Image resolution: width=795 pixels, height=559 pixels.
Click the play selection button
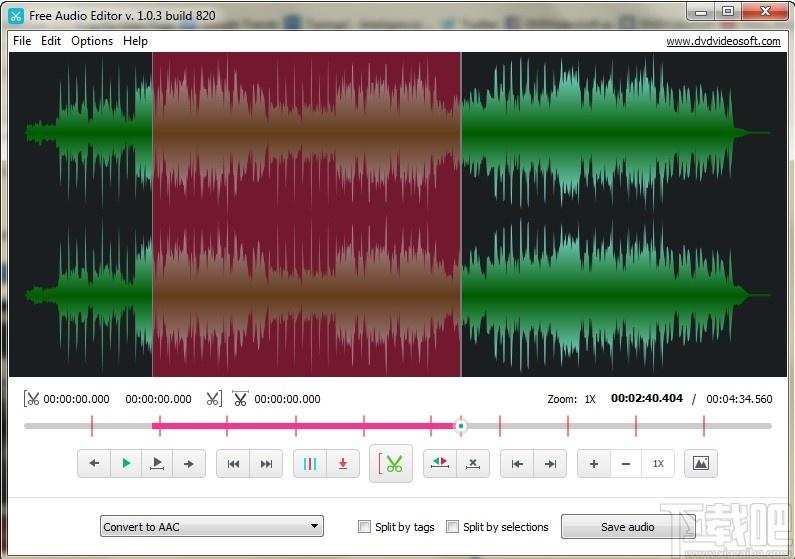(157, 463)
